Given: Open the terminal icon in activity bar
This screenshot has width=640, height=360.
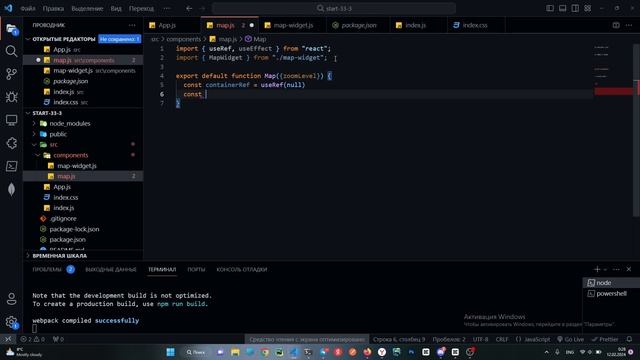Looking at the screenshot, I should click(x=11, y=166).
